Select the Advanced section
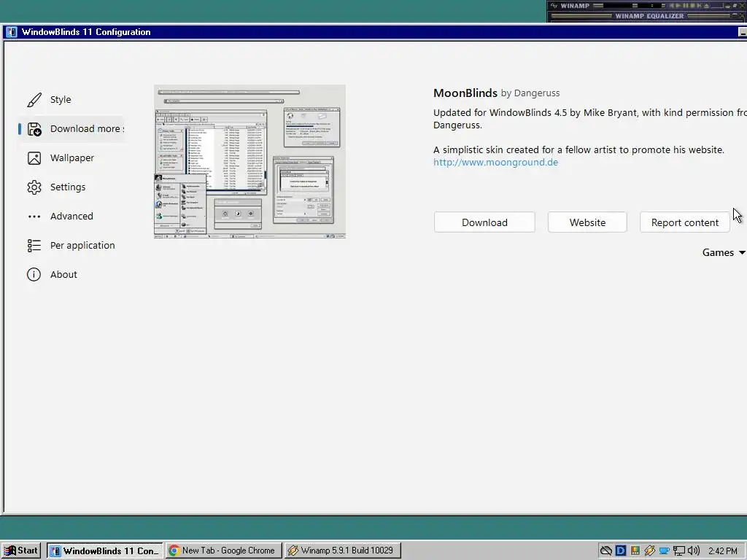Screen dimensions: 747x560 click(x=71, y=216)
